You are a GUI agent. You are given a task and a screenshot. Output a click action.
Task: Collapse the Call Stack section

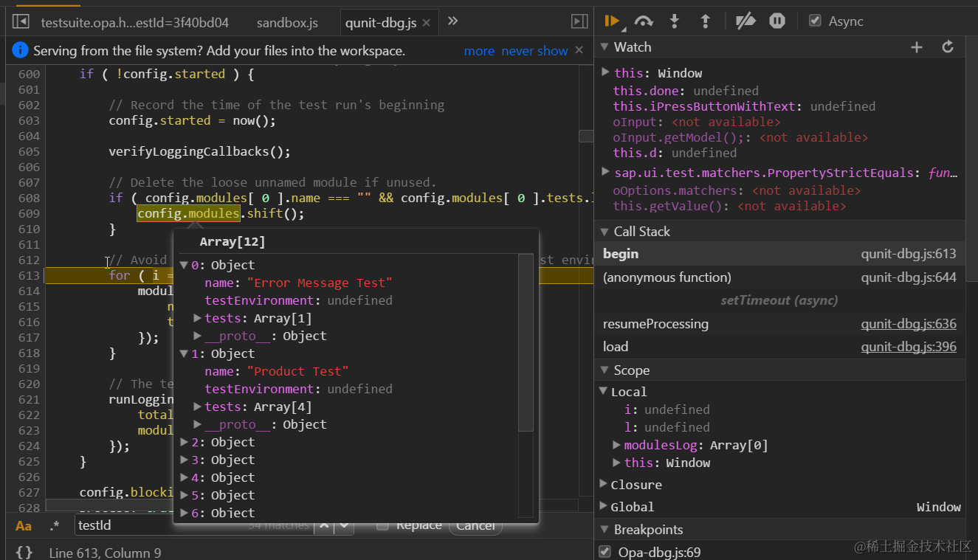(605, 232)
